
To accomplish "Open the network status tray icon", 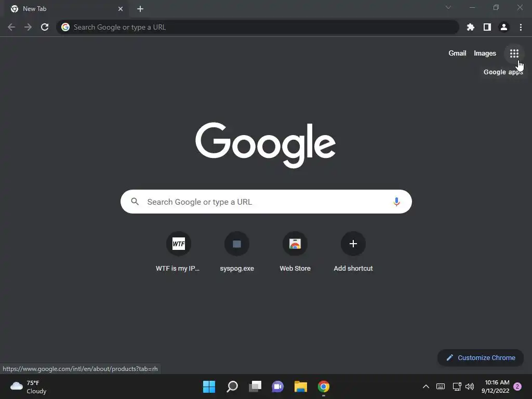I will (x=457, y=387).
